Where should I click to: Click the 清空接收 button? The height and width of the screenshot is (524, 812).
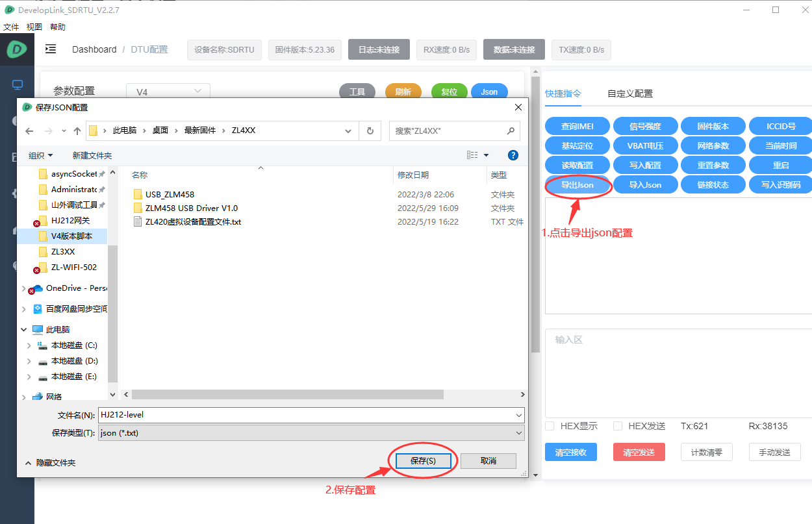coord(571,452)
